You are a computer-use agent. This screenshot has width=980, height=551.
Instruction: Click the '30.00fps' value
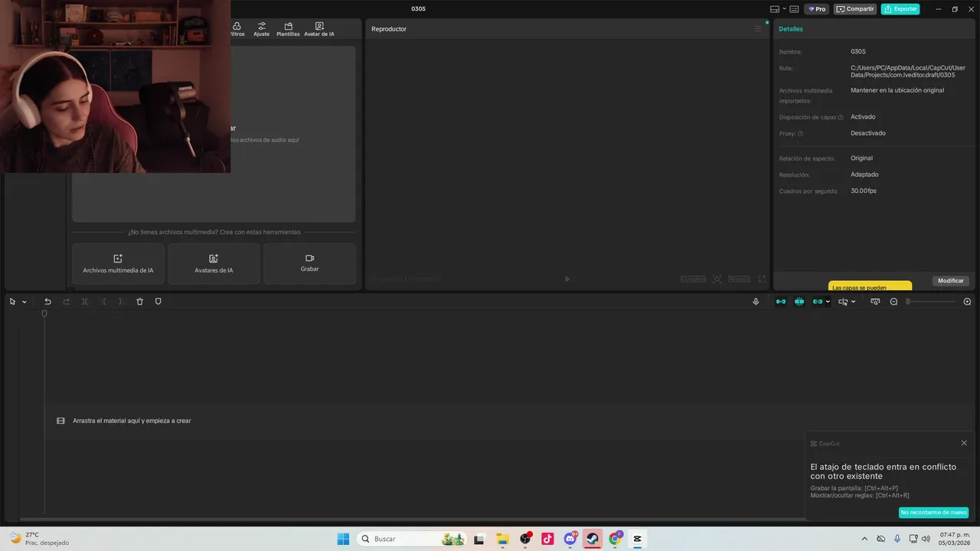pos(864,191)
